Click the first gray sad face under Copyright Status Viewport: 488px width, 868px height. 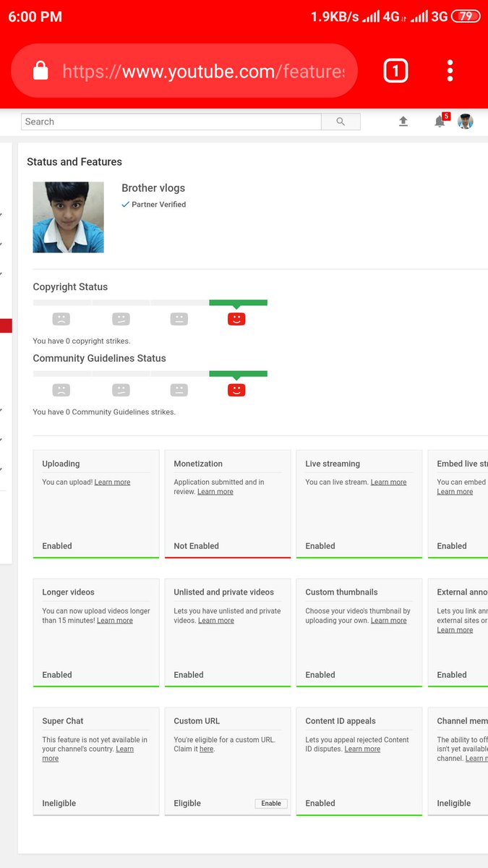click(x=61, y=319)
